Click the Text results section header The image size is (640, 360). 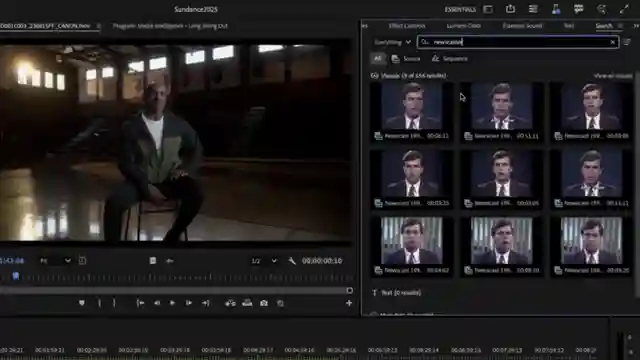pos(396,293)
